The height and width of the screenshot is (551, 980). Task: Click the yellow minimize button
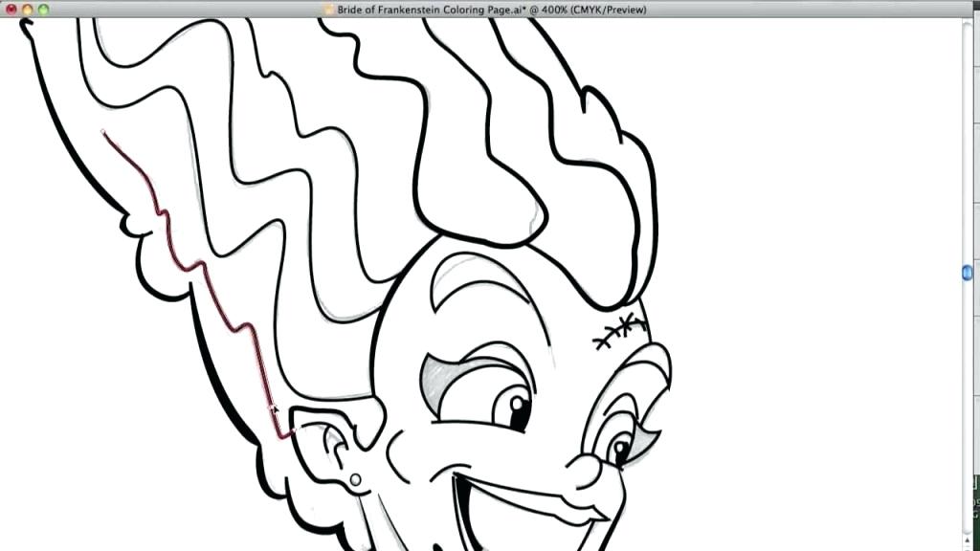(x=26, y=9)
